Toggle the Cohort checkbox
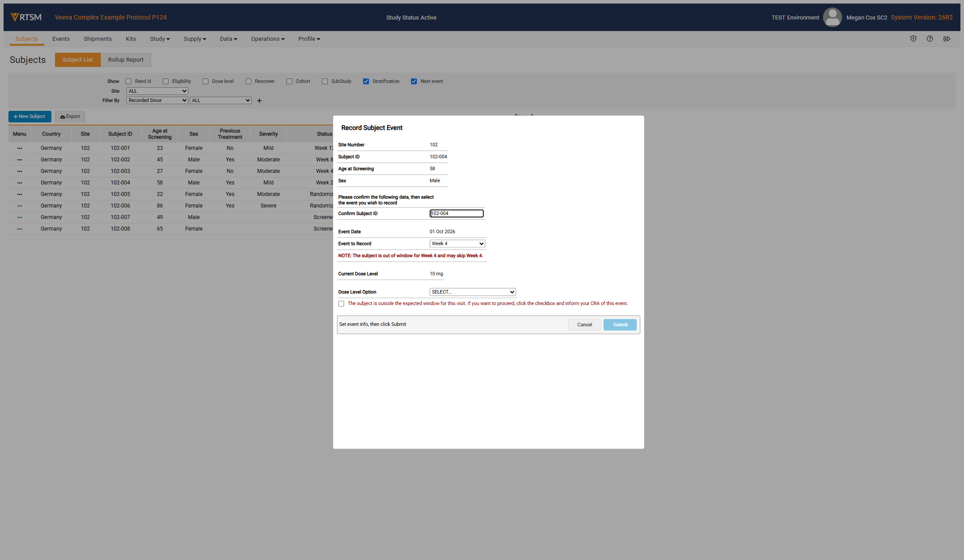The height and width of the screenshot is (560, 964). (x=290, y=82)
